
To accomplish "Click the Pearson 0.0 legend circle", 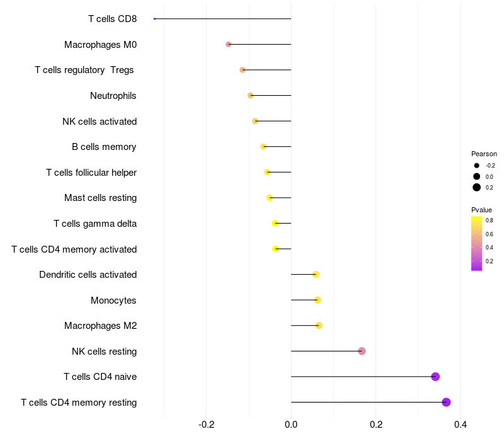I will (477, 176).
